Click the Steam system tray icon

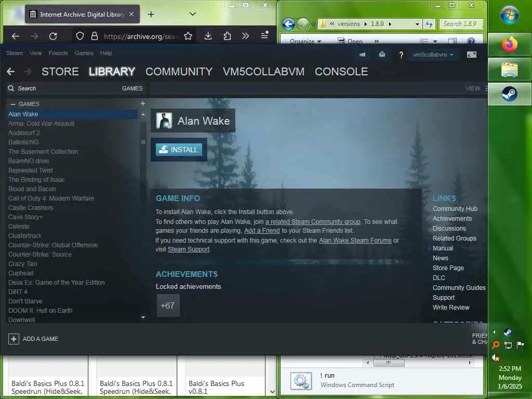pos(508,332)
